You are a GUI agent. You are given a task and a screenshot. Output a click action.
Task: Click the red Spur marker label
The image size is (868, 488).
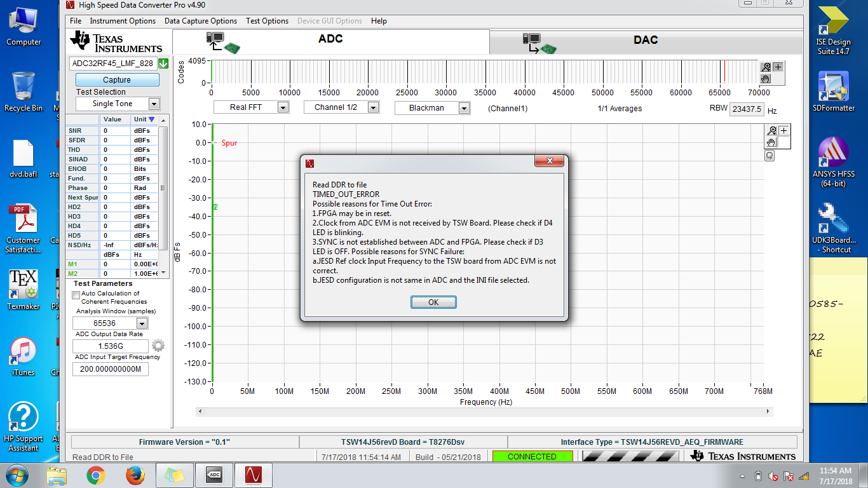tap(229, 143)
